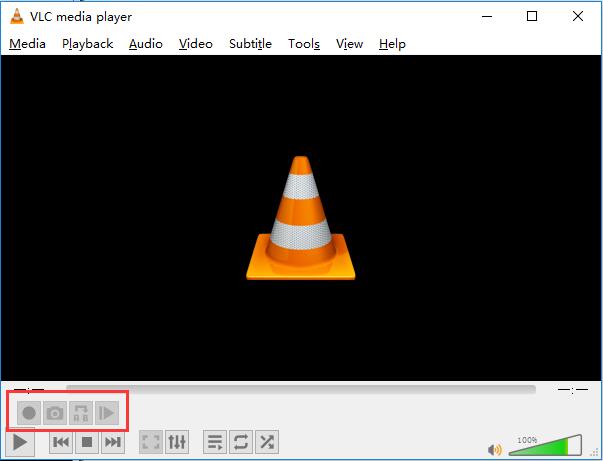Open the Tools menu
Image resolution: width=603 pixels, height=461 pixels.
[304, 44]
